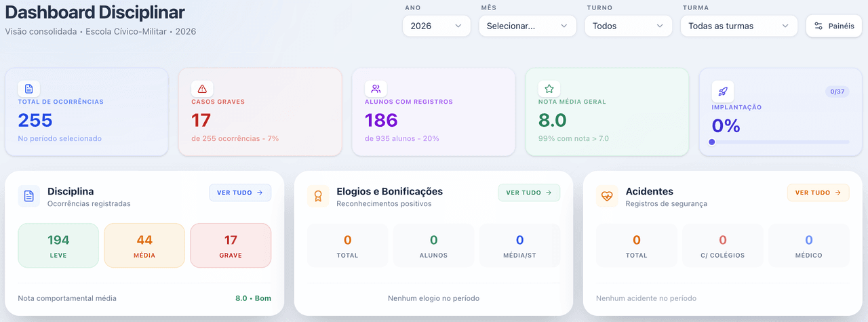Screen dimensions: 868x322
Task: Click the Implantação progress bar handle
Action: (711, 142)
